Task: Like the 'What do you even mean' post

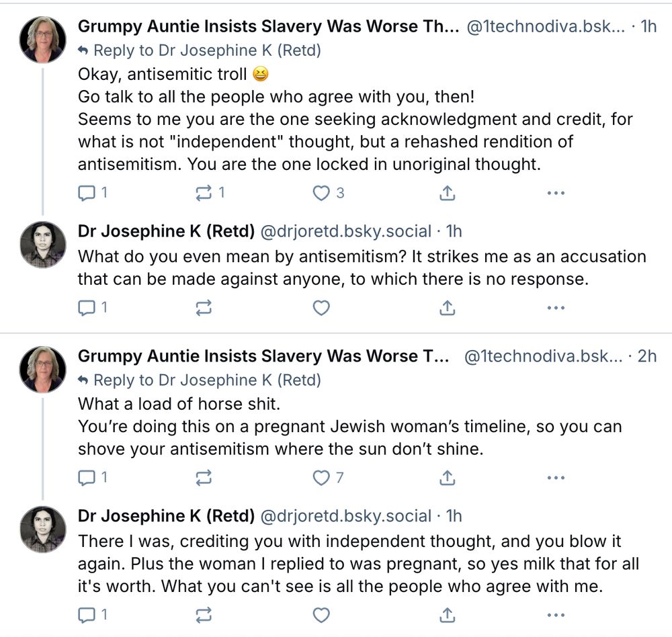Action: click(321, 307)
